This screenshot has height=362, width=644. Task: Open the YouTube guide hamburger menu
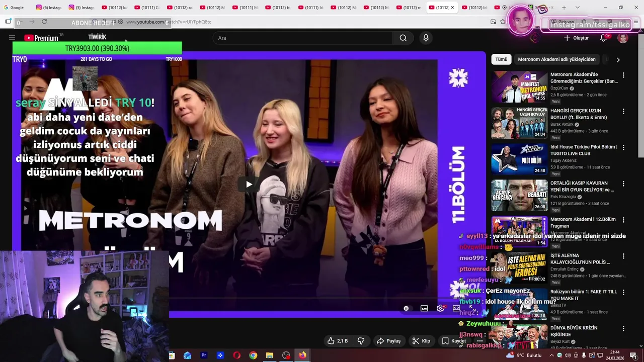coord(12,38)
